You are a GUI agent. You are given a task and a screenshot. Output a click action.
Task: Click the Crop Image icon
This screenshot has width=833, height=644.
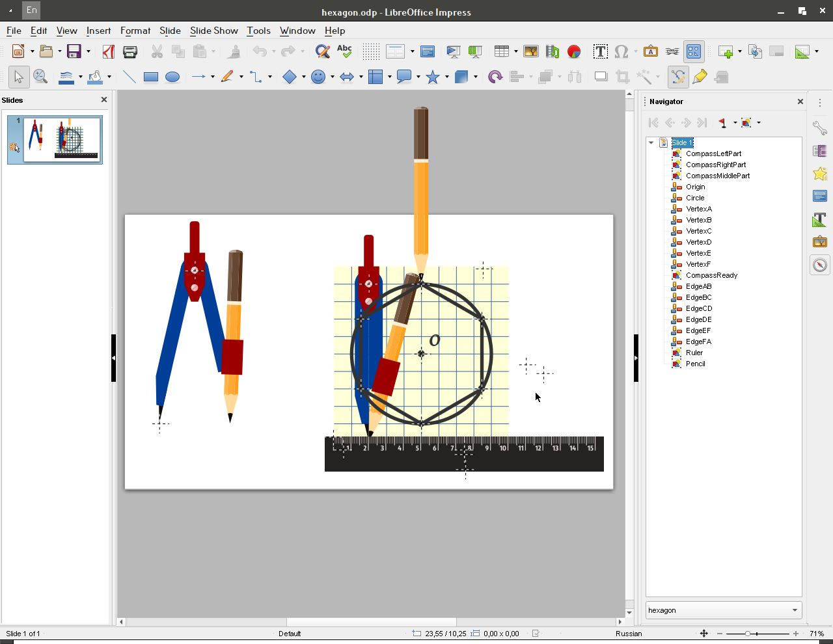point(622,77)
